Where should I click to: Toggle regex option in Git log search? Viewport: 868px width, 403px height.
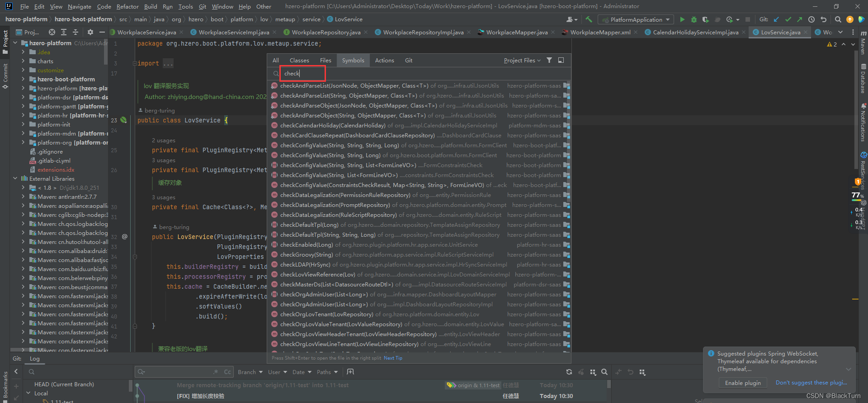tap(216, 372)
